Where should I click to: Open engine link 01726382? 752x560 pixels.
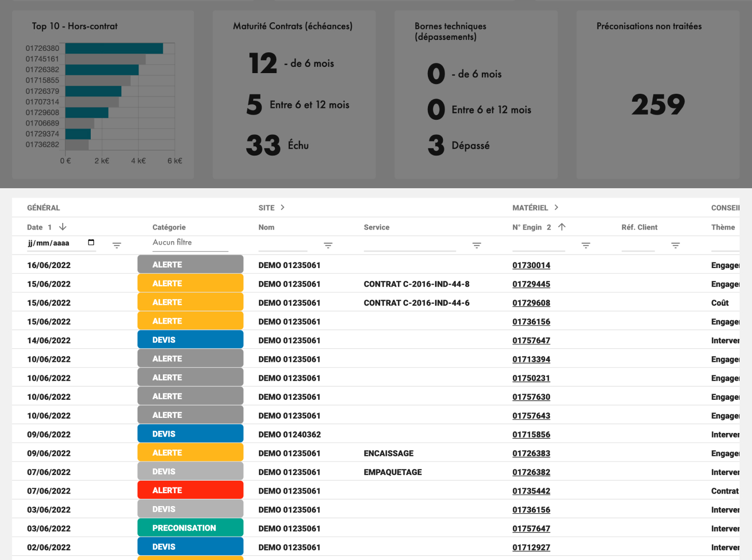531,472
